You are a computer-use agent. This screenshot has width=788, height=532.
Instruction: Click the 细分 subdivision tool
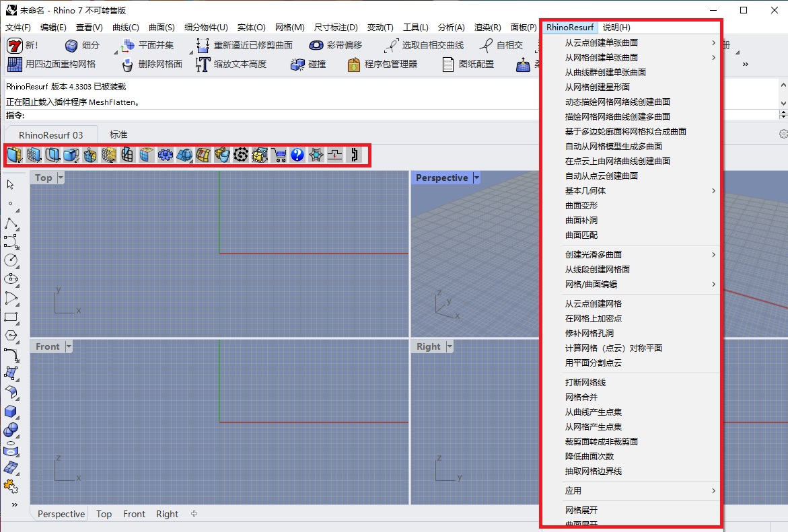(x=82, y=45)
